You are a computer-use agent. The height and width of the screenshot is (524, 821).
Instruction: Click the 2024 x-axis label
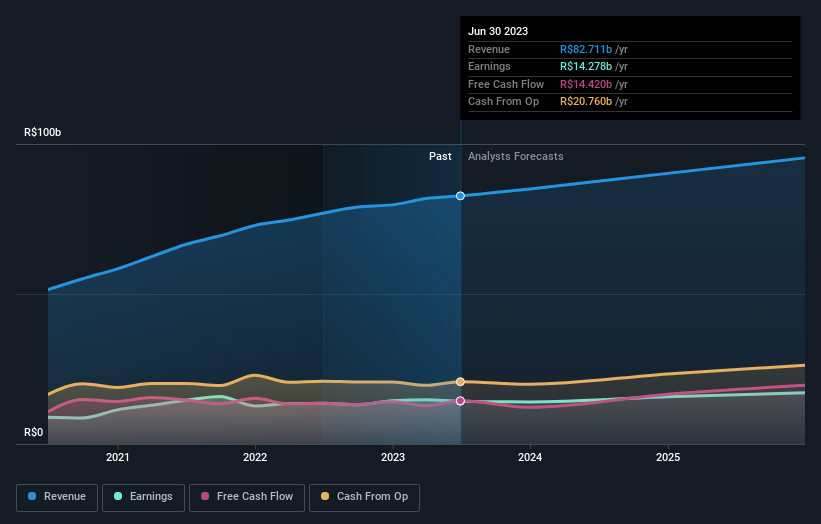(x=530, y=458)
